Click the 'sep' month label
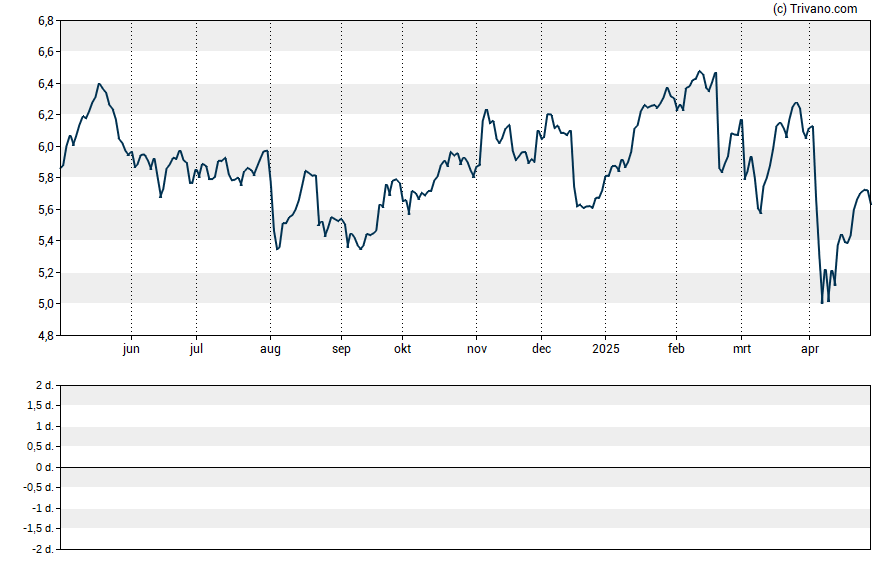Screen dimensions: 888x565 (341, 349)
